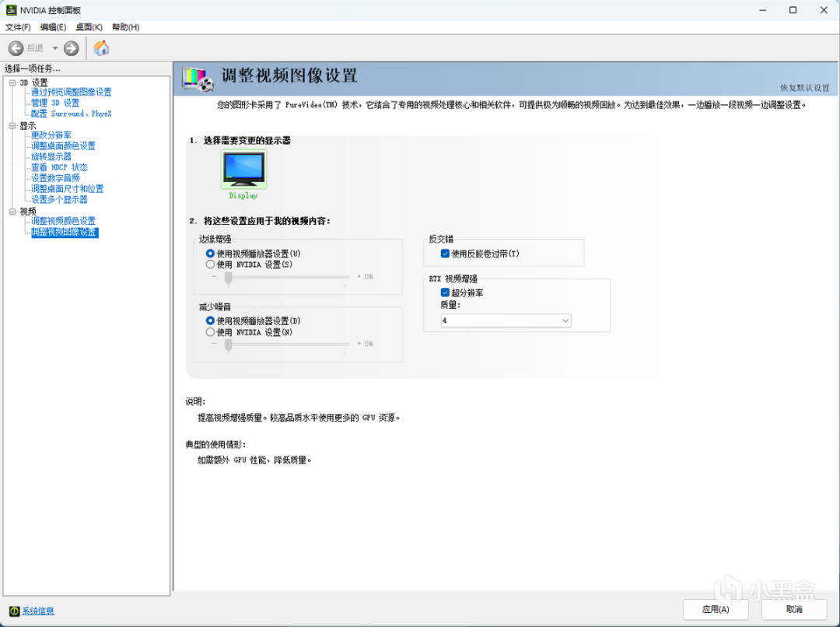Open 通过预览调整图像设置 page

pyautogui.click(x=72, y=92)
